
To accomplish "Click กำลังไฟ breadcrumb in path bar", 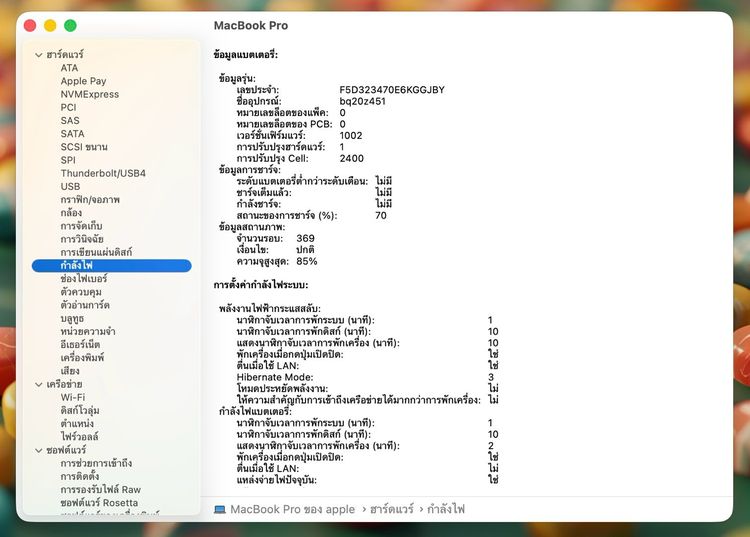I will [x=446, y=509].
